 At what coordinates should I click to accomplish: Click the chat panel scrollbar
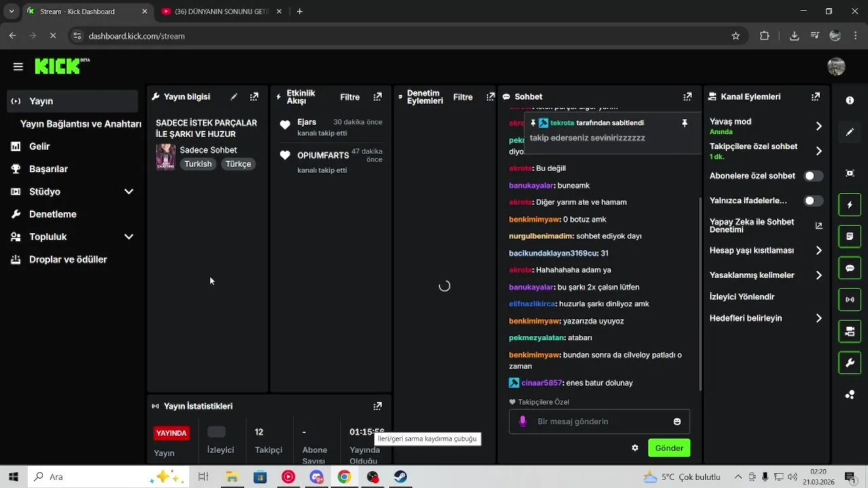pos(701,293)
